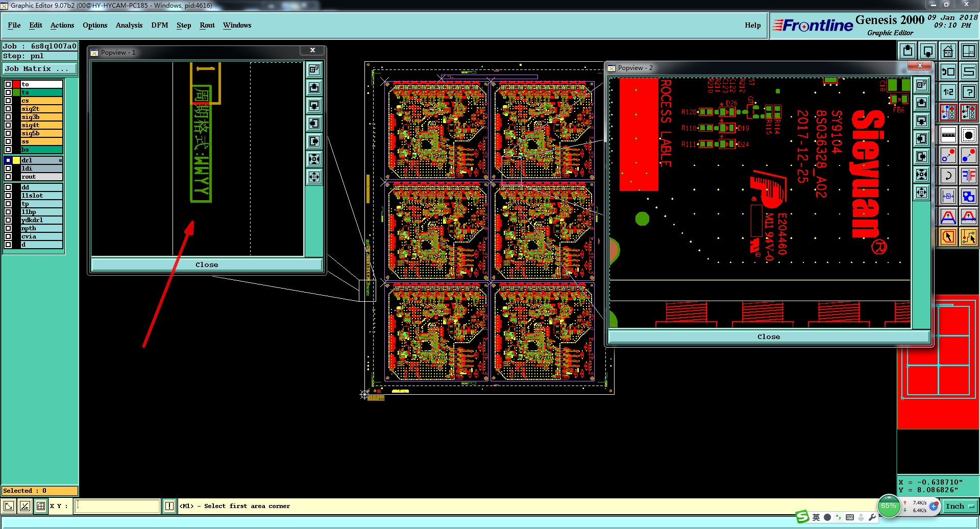This screenshot has height=529, width=980.
Task: Toggle checkbox for the 'drl' layer
Action: tap(8, 160)
